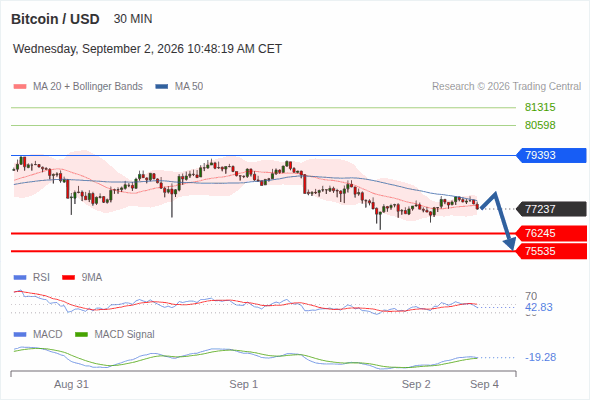Image resolution: width=590 pixels, height=400 pixels.
Task: Click the RSI legend label
Action: point(41,277)
